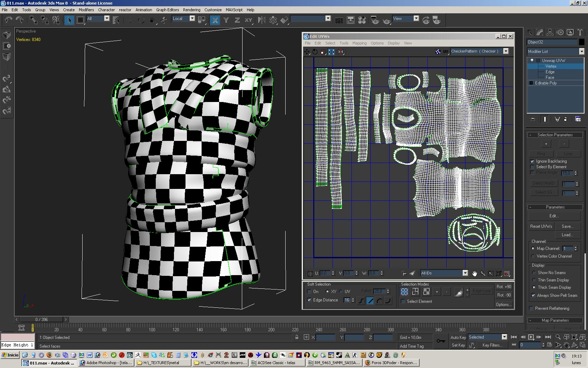Click the Mirror tool in main toolbar

[261, 20]
